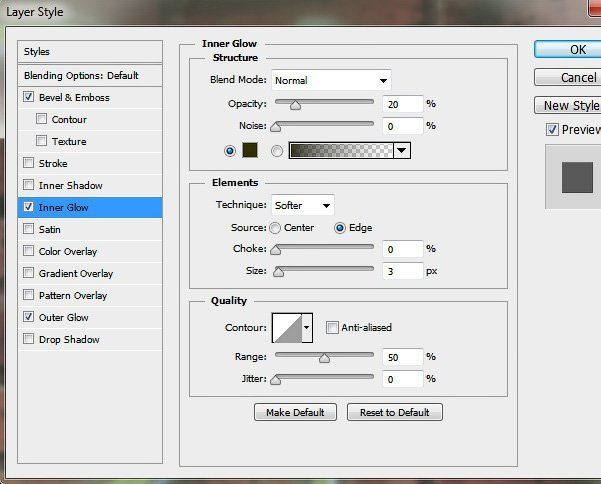The image size is (601, 484).
Task: Uncheck the Inner Glow checkbox
Action: (28, 207)
